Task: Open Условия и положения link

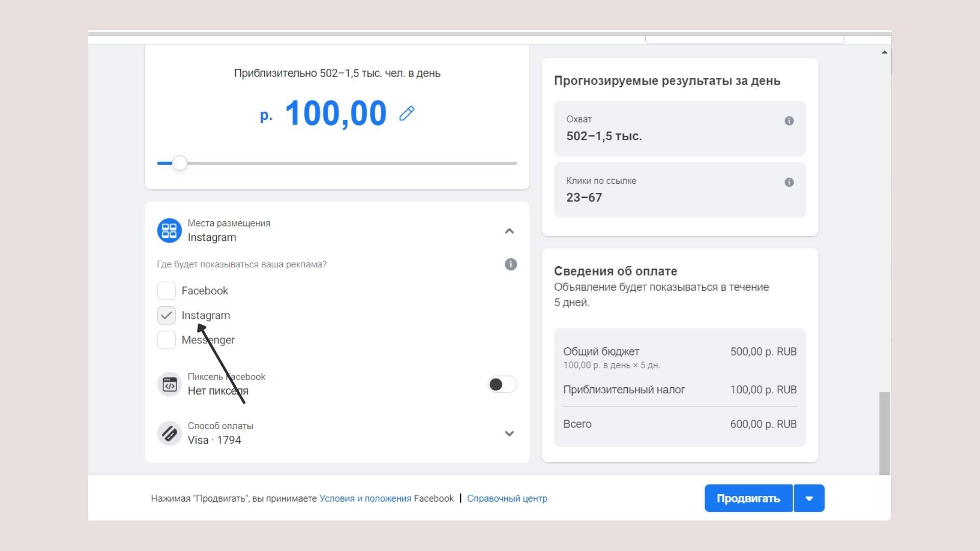Action: coord(365,498)
